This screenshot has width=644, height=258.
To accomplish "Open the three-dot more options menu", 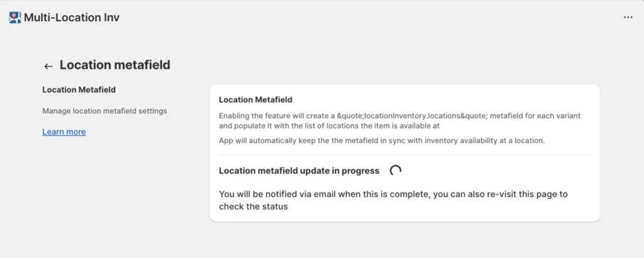I will [x=628, y=18].
